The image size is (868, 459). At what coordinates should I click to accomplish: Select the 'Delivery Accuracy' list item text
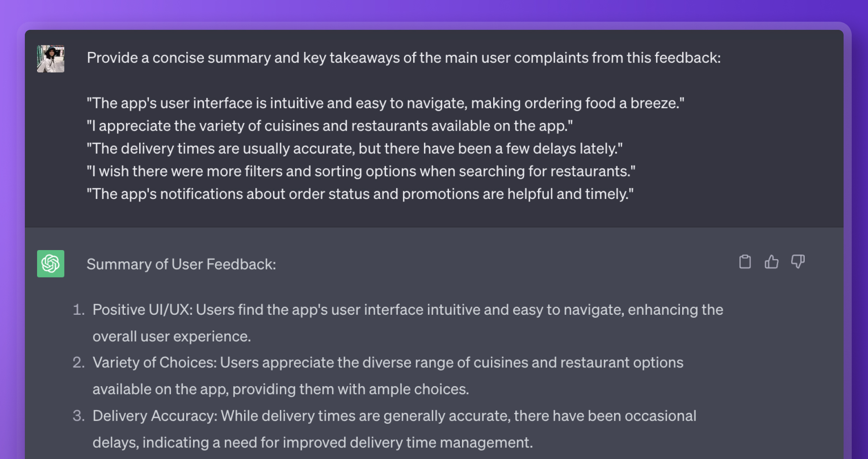pyautogui.click(x=394, y=429)
